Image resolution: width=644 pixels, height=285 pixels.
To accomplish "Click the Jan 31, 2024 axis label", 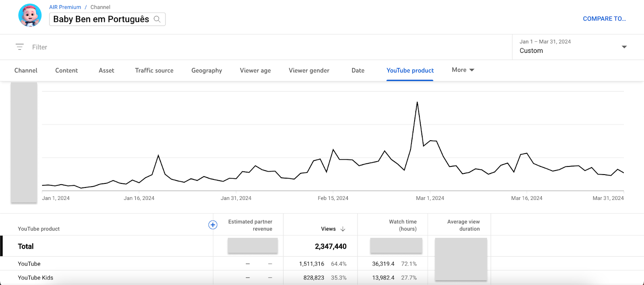I will click(x=236, y=198).
